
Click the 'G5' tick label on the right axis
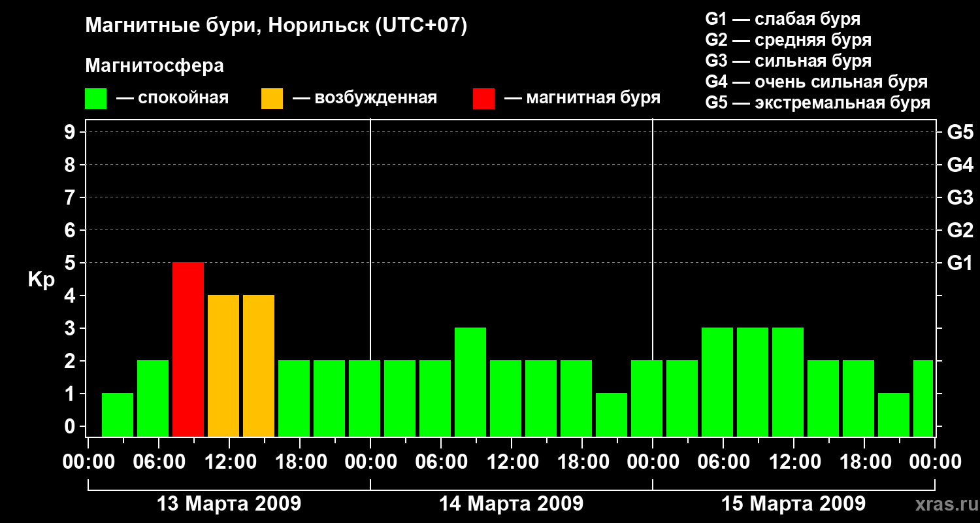tap(960, 132)
